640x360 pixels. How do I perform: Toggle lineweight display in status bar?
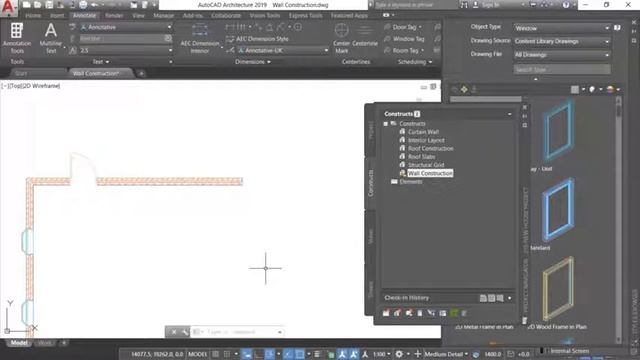click(317, 354)
